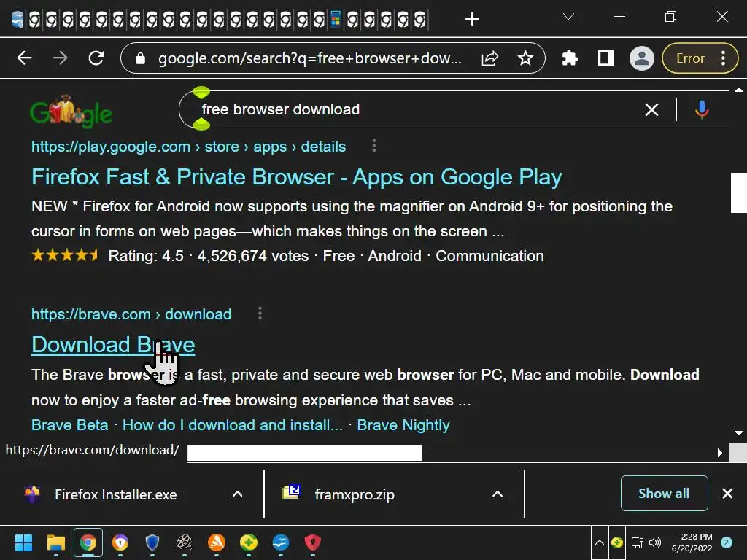Open the blue bird-globe app in the taskbar
Image resolution: width=747 pixels, height=560 pixels.
(281, 542)
